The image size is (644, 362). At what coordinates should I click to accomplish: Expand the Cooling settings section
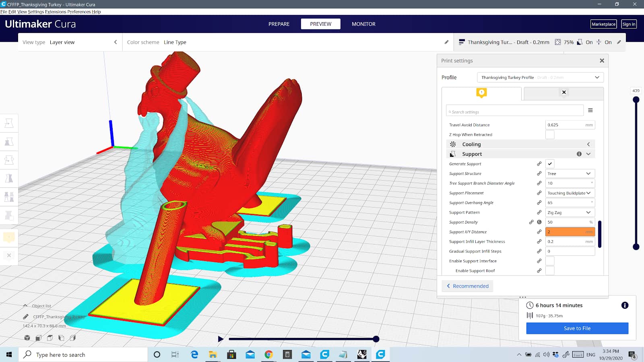520,144
